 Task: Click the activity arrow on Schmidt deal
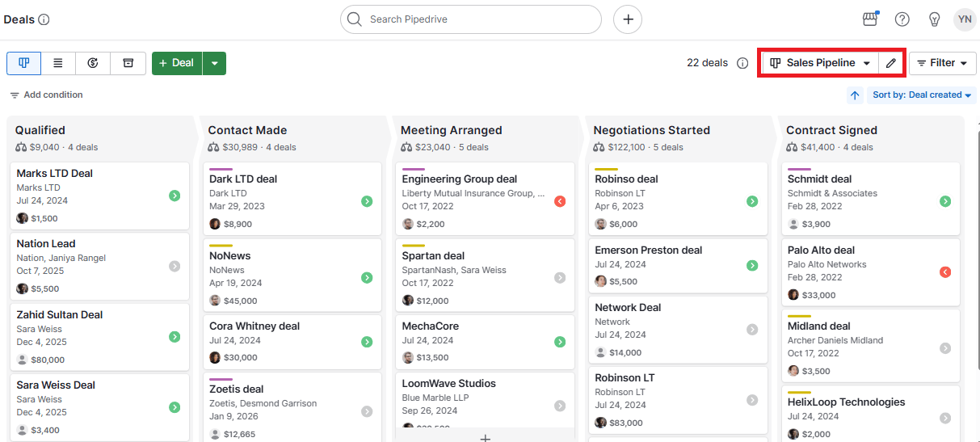(945, 201)
